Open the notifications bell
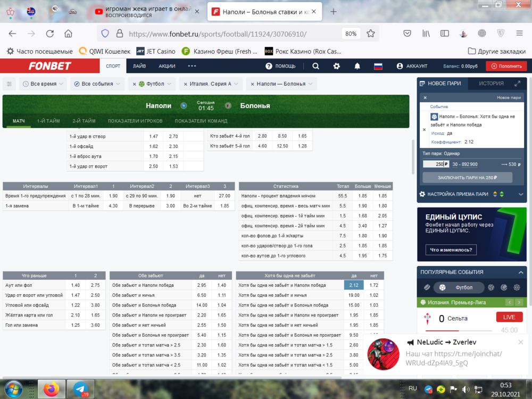This screenshot has width=532, height=399. click(358, 66)
